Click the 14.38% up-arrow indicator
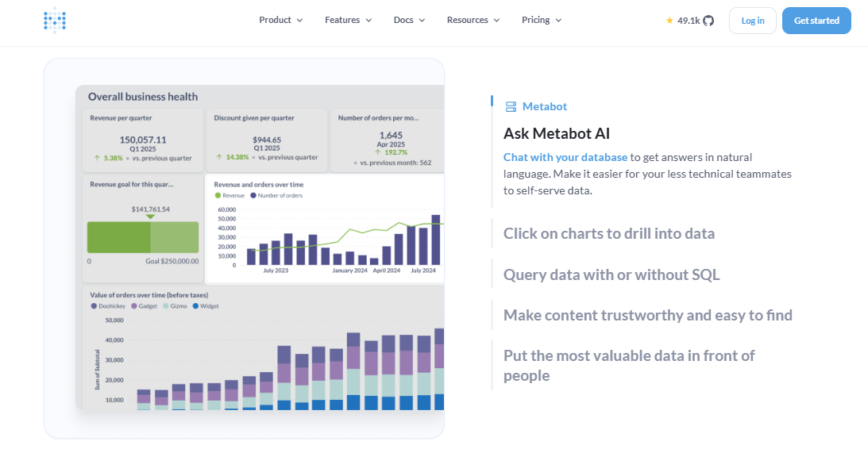Image resolution: width=868 pixels, height=449 pixels. [x=219, y=157]
